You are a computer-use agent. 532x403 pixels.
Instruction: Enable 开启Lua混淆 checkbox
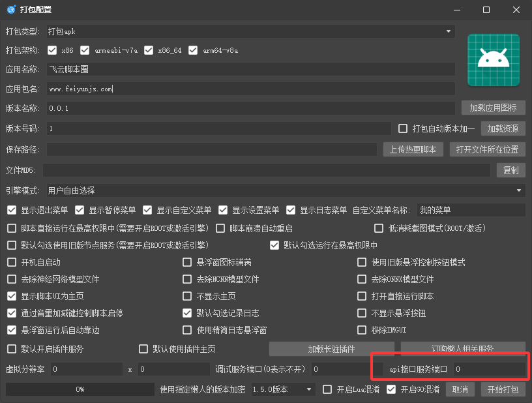pos(327,389)
